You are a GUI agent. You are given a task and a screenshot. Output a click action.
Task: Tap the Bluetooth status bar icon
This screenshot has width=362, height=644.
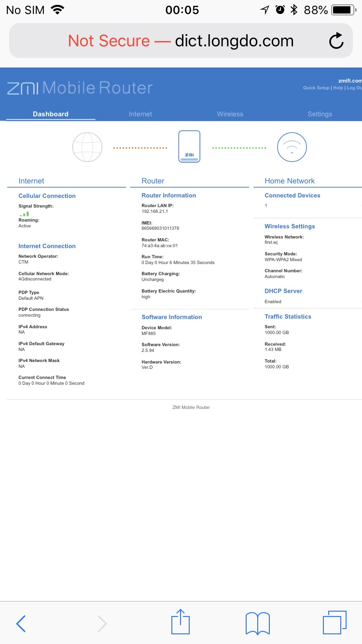(x=294, y=10)
